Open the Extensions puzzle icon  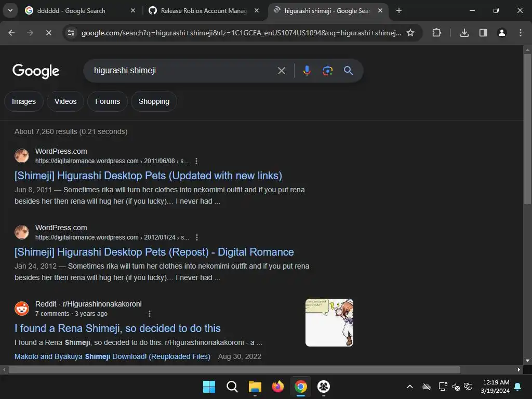(436, 33)
